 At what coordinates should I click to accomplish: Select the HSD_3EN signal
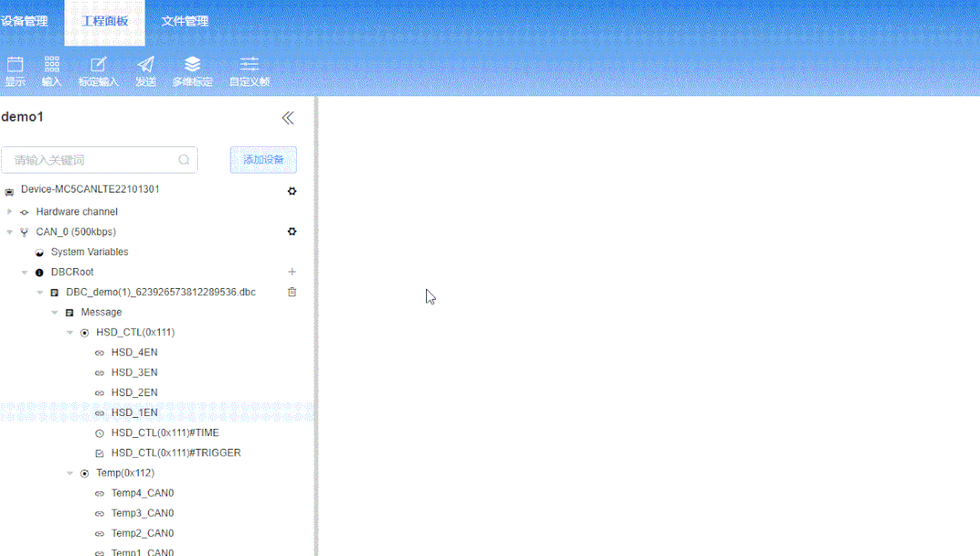click(134, 372)
